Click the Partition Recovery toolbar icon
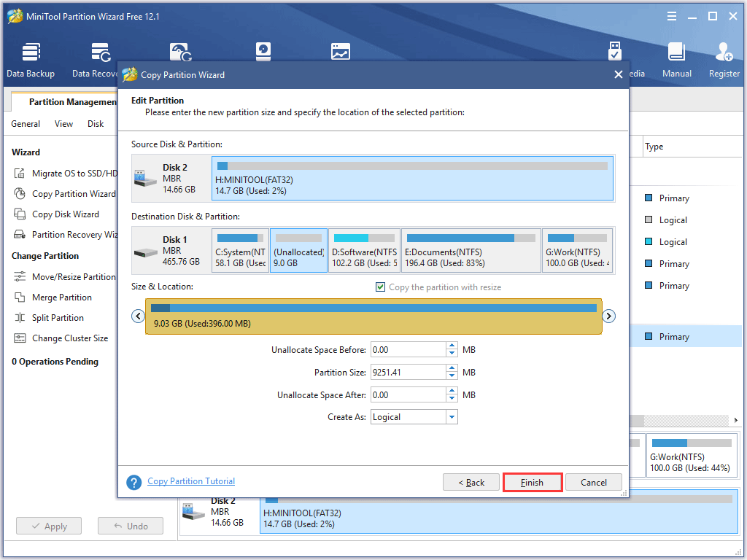This screenshot has width=747, height=560. pos(181,52)
